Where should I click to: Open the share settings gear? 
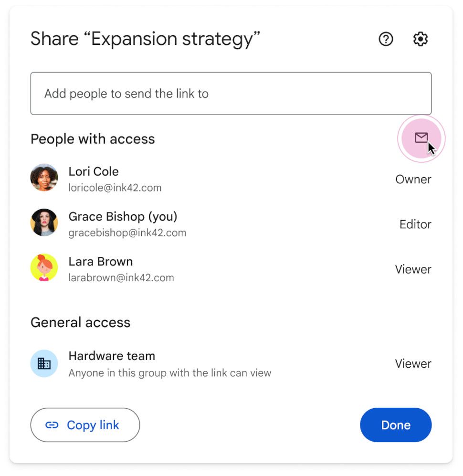pos(421,39)
